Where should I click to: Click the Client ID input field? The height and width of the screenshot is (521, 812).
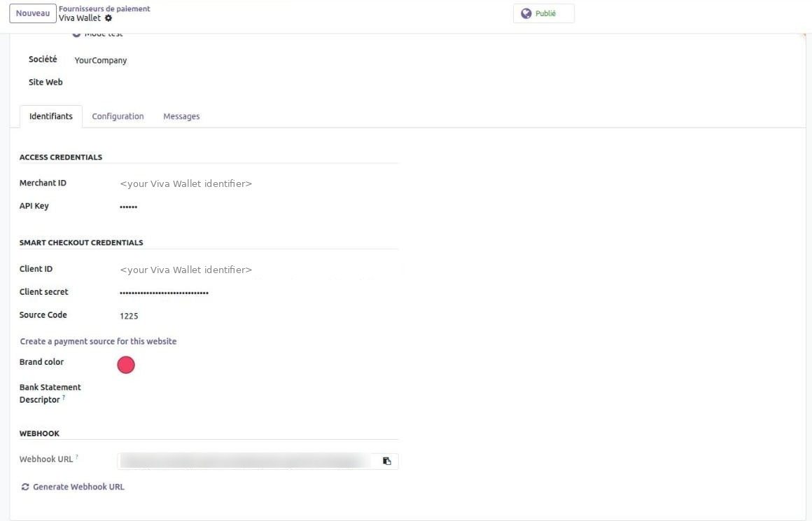tap(258, 270)
